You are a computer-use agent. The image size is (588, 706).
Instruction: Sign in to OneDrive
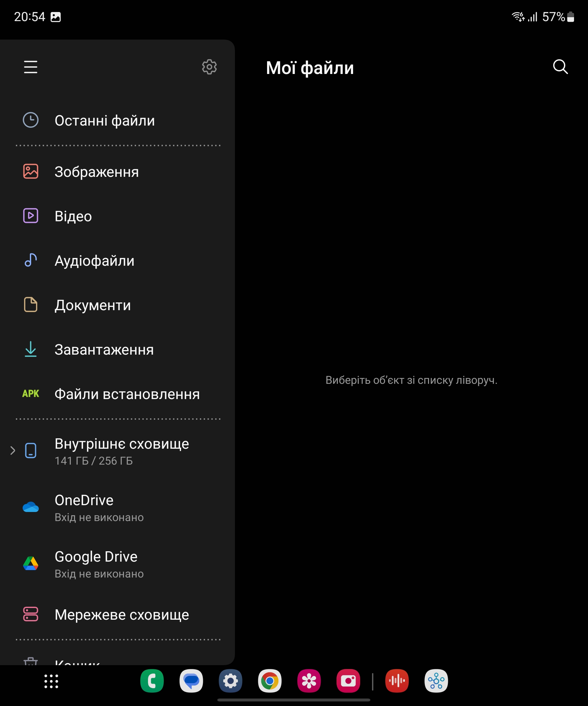99,508
